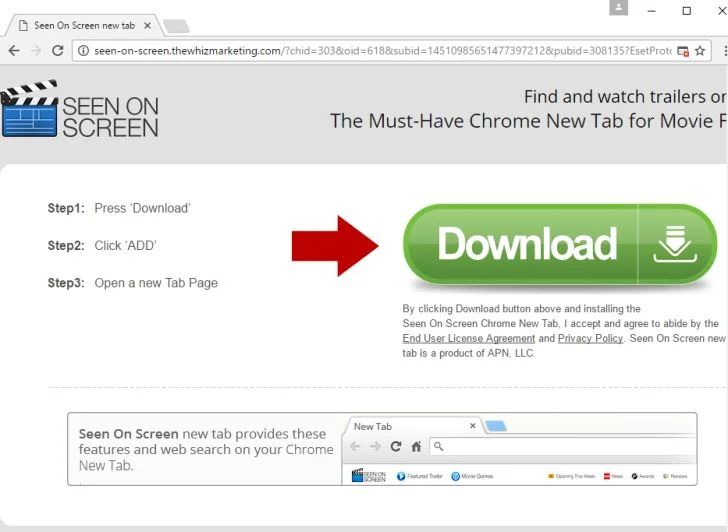Image resolution: width=728 pixels, height=532 pixels.
Task: Reload the page with the refresh icon
Action: pos(58,51)
